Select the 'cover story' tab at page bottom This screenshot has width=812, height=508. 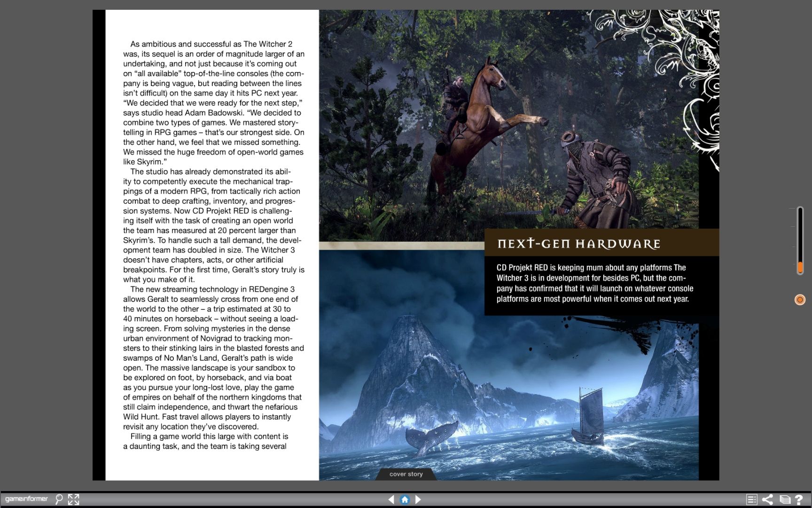coord(406,474)
